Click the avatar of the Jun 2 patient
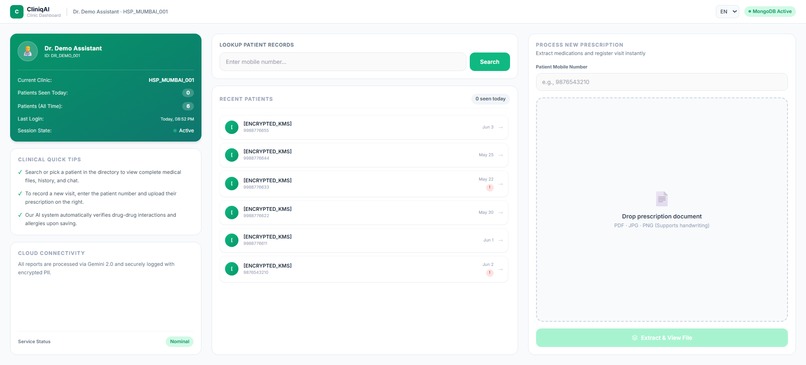The image size is (806, 365). [x=231, y=269]
